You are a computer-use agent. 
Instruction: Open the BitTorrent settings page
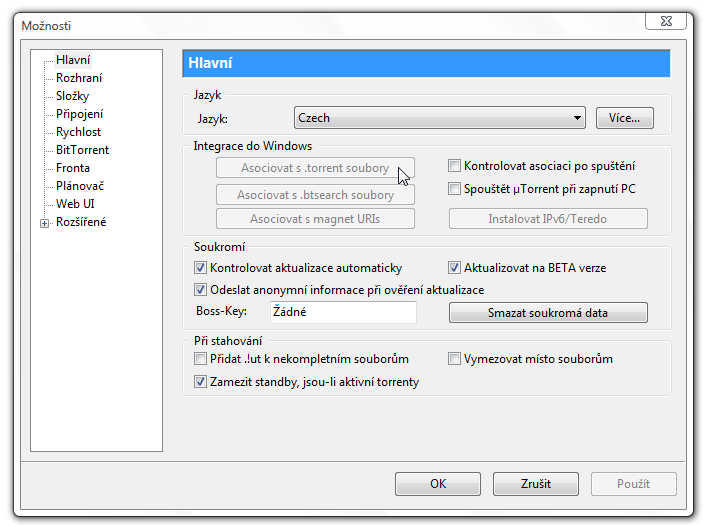point(82,150)
